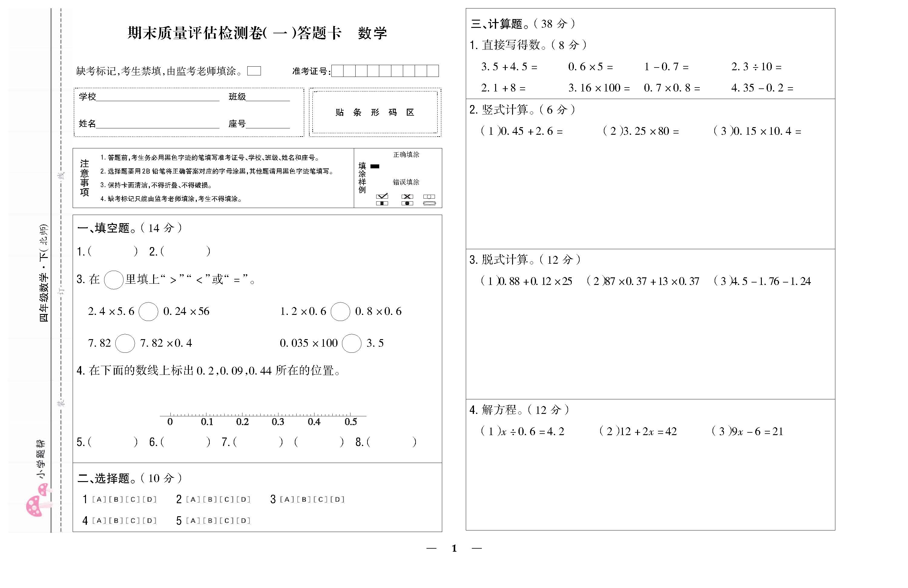The width and height of the screenshot is (908, 588).
Task: Fill bubble [D] for choice question 3
Action: [337, 500]
